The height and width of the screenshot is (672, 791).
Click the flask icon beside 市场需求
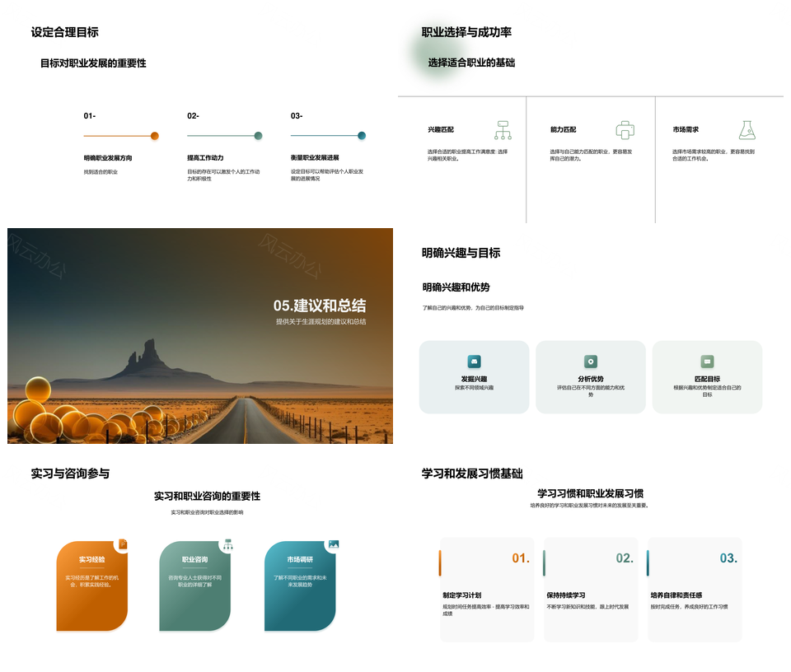click(747, 130)
